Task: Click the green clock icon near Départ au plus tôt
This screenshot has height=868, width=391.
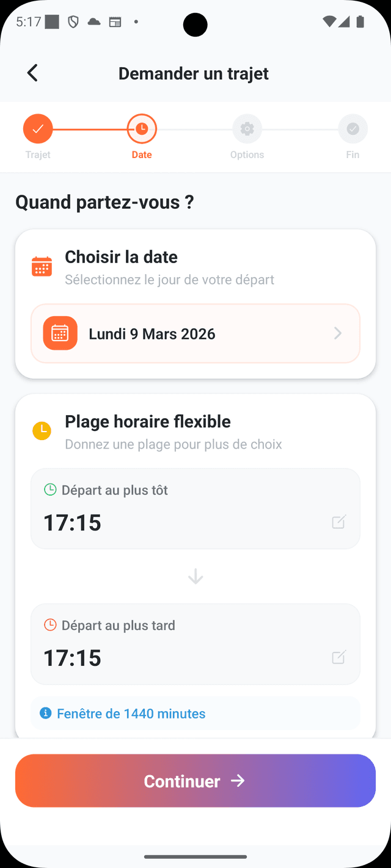Action: [49, 490]
